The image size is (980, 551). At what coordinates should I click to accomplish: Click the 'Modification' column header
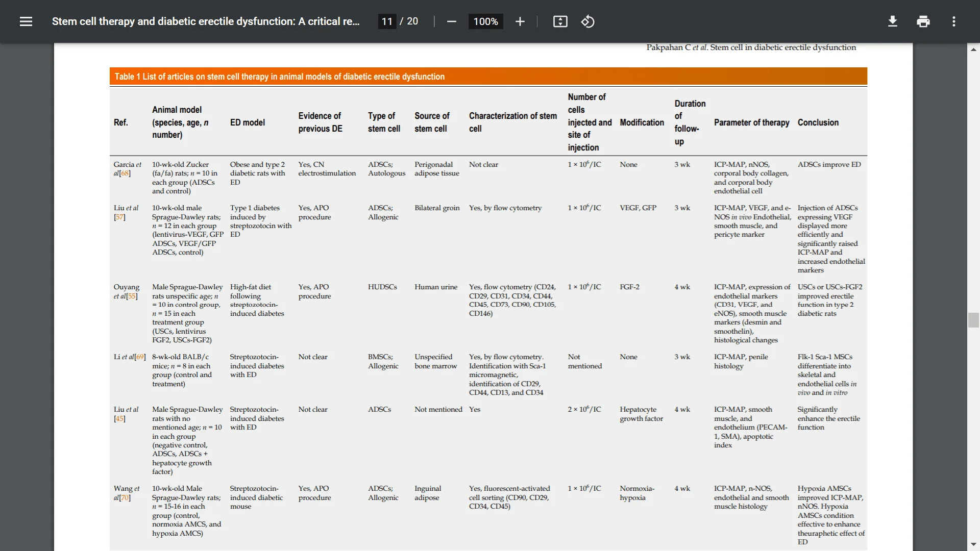pyautogui.click(x=642, y=122)
